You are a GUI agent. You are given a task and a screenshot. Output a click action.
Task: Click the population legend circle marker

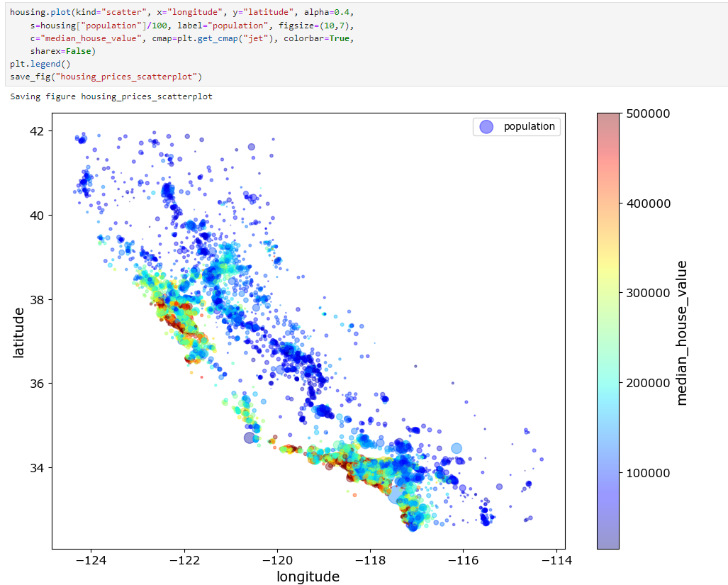pos(486,127)
